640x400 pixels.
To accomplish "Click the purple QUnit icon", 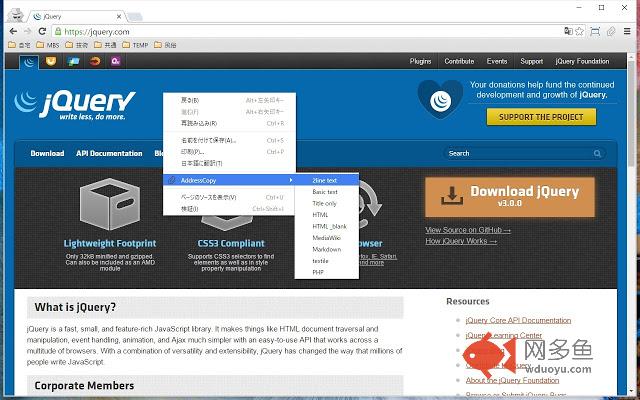I will 116,61.
